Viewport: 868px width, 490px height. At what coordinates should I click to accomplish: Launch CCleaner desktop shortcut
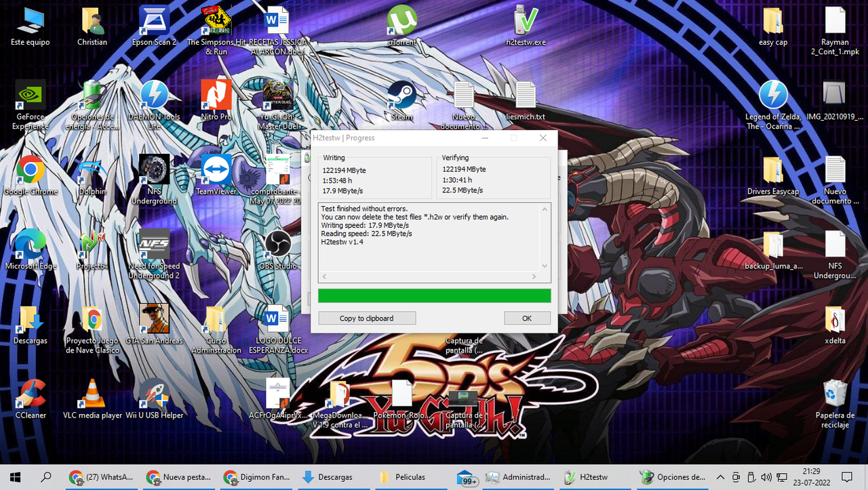click(31, 400)
